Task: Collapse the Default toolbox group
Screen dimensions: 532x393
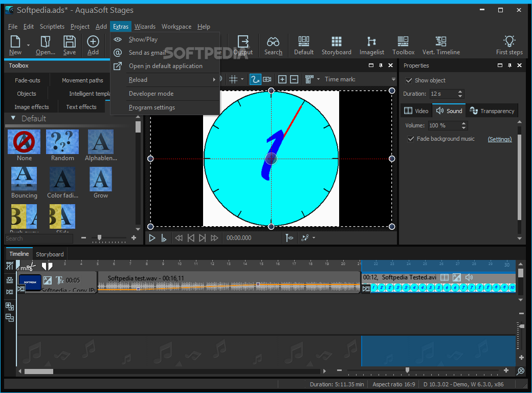Action: 13,118
